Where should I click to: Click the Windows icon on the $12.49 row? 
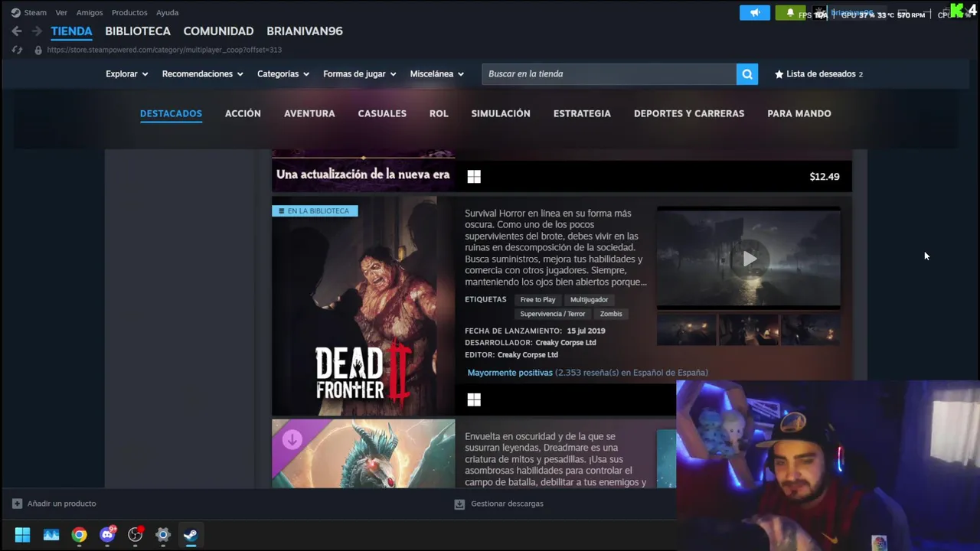click(x=474, y=177)
